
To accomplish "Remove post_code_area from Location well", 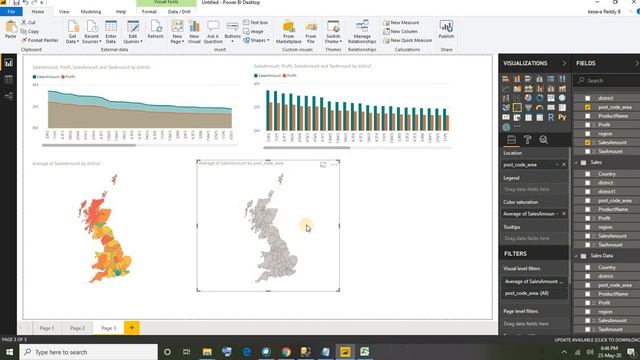I will click(564, 164).
